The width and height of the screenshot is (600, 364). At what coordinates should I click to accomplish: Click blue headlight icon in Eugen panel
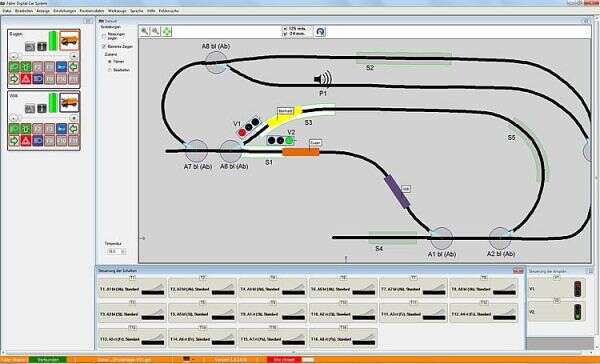tap(38, 79)
